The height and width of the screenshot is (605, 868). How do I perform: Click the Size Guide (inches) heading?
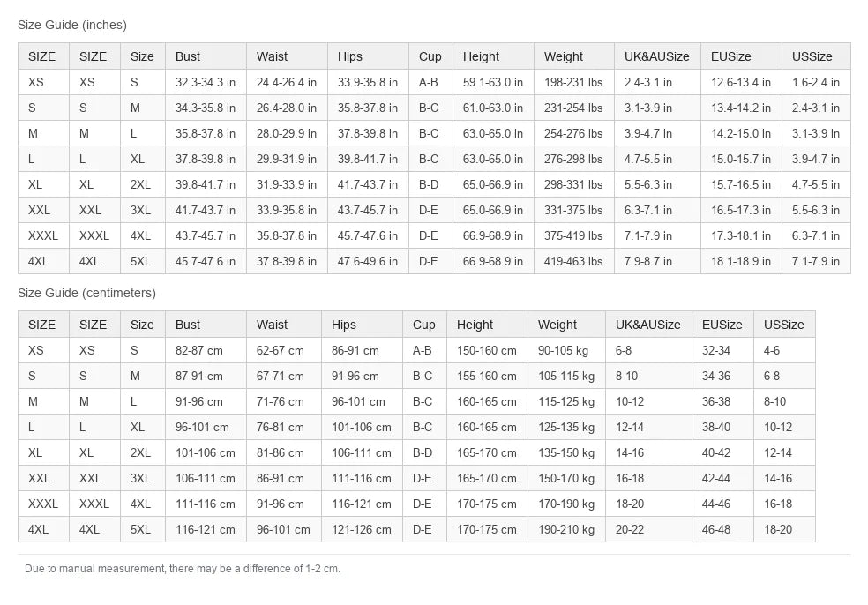pyautogui.click(x=72, y=25)
